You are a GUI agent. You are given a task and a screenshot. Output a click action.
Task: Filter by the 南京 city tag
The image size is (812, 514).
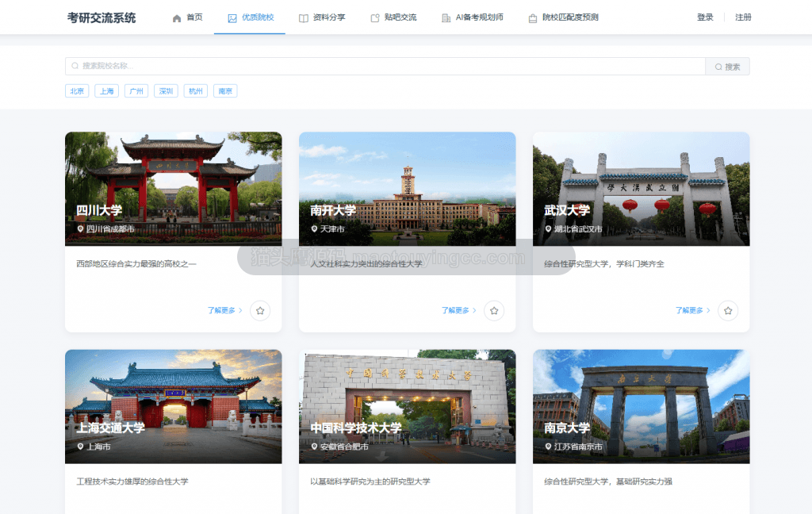[x=225, y=91]
